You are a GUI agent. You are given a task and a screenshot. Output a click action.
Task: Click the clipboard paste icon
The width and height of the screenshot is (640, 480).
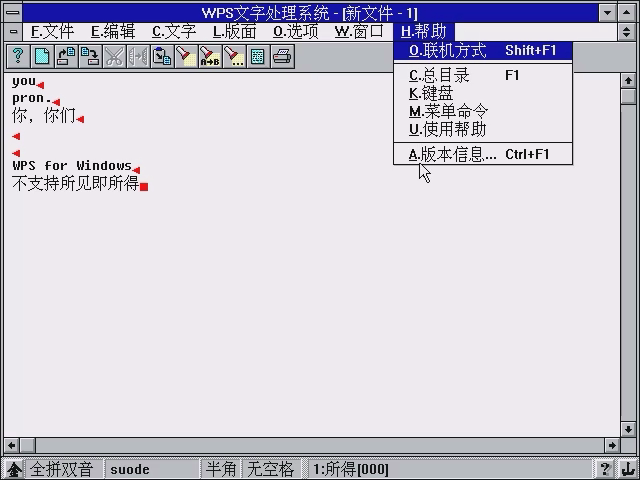point(162,56)
